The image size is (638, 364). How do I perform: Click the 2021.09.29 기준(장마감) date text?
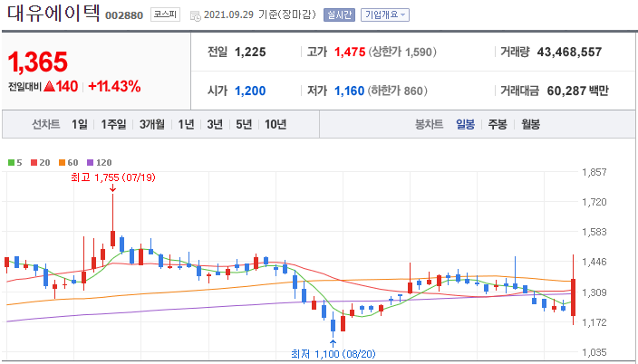point(259,15)
